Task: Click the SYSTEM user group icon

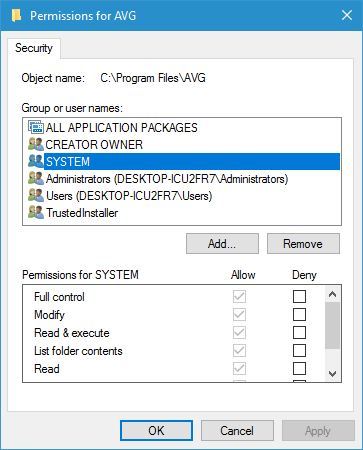Action: [x=36, y=161]
